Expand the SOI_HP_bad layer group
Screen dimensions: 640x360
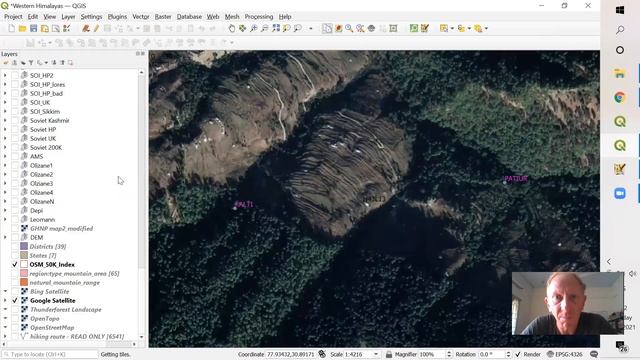point(5,93)
